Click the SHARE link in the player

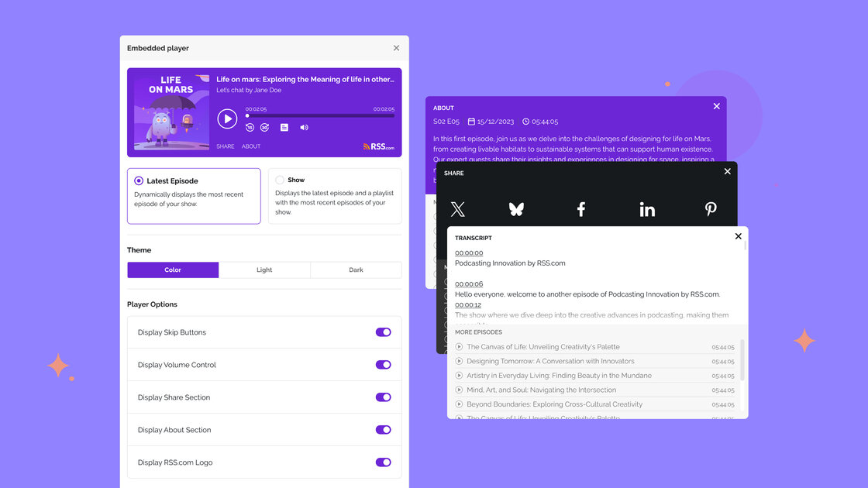(226, 146)
